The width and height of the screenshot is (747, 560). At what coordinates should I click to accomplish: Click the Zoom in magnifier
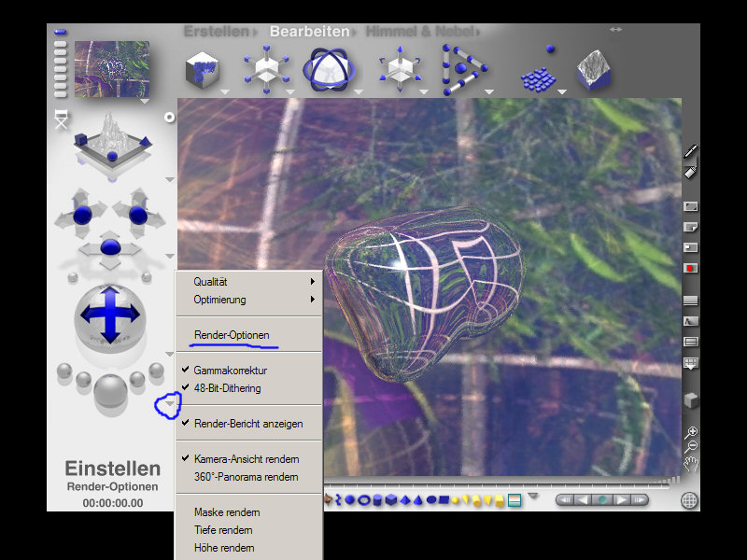click(691, 432)
